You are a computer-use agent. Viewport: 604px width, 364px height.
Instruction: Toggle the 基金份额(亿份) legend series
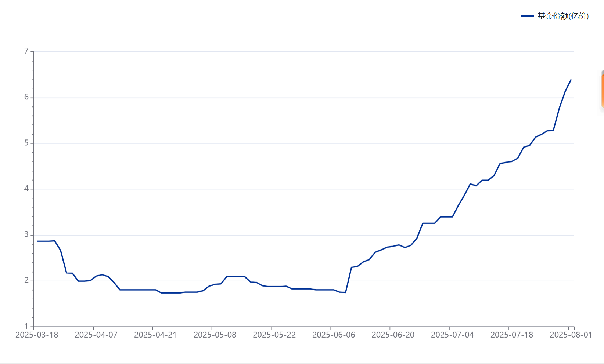click(555, 16)
